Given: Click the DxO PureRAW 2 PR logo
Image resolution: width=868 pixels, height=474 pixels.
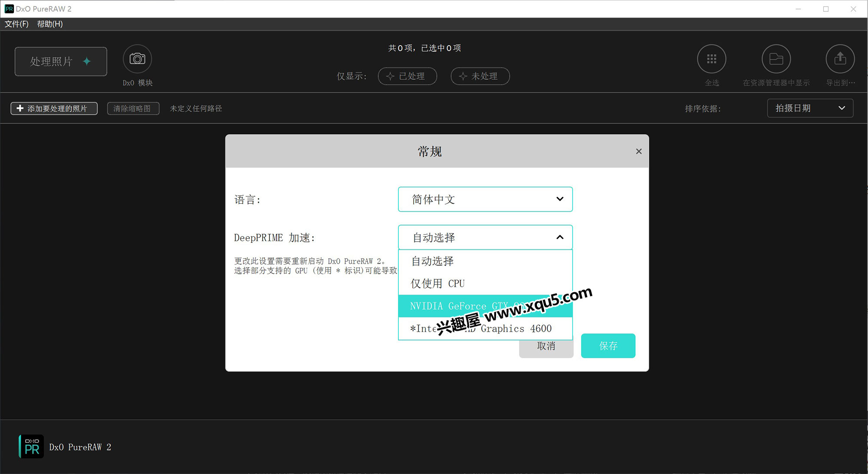Looking at the screenshot, I should (x=31, y=447).
